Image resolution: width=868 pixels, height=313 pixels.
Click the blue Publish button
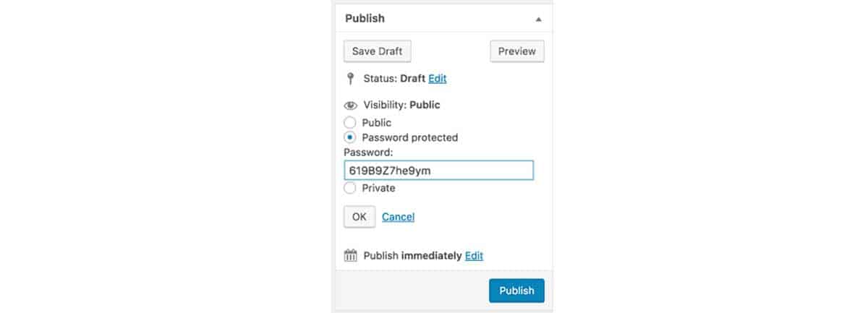[516, 291]
